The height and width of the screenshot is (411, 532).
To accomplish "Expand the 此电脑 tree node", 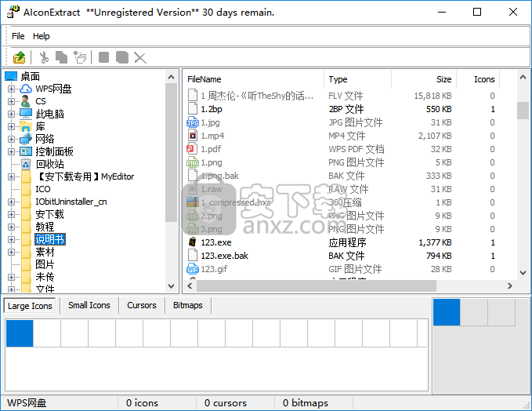I will [12, 115].
